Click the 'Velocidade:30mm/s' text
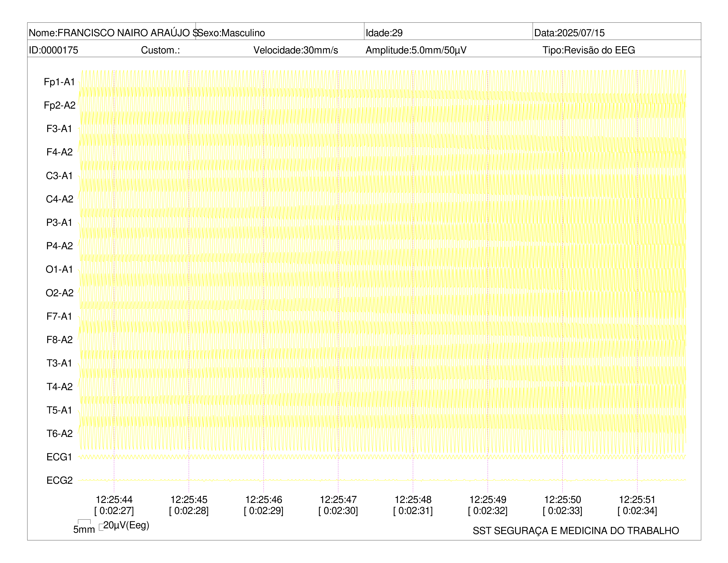The image size is (728, 563). tap(296, 50)
